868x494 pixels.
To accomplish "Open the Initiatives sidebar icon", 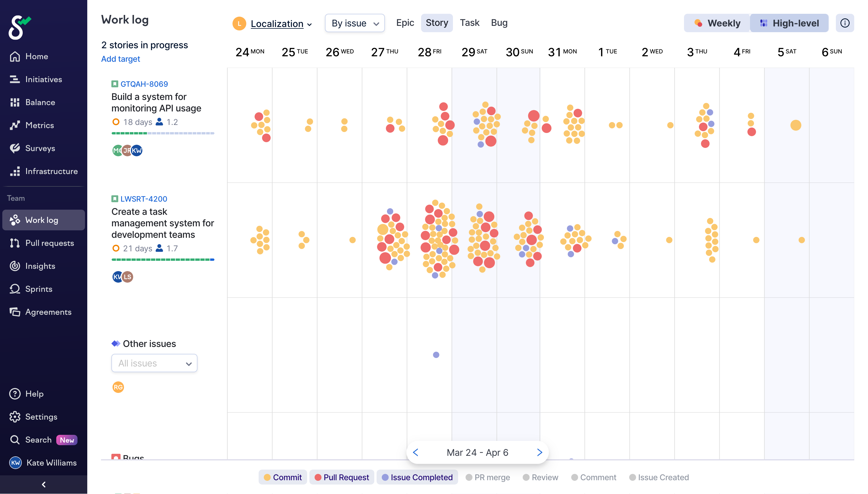I will point(15,79).
